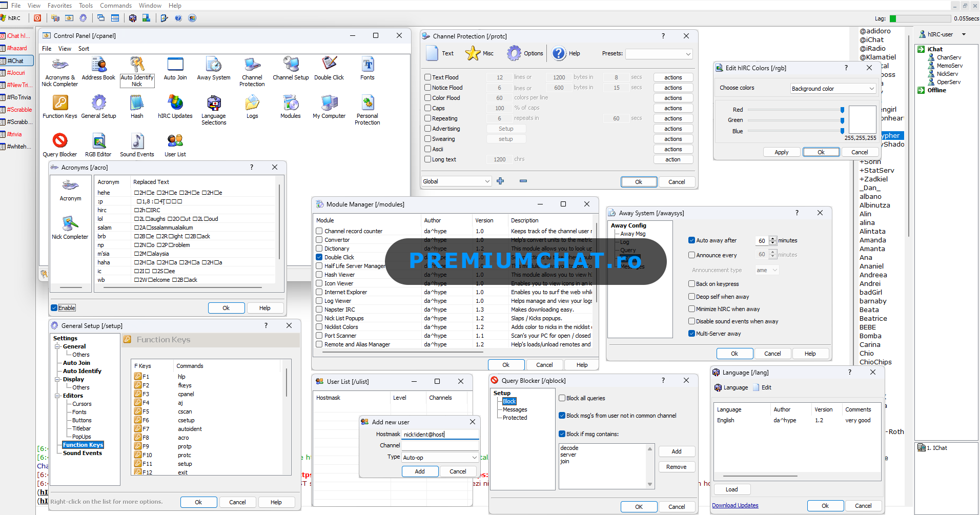This screenshot has width=980, height=515.
Task: Adjust the Blue color slider
Action: (842, 131)
